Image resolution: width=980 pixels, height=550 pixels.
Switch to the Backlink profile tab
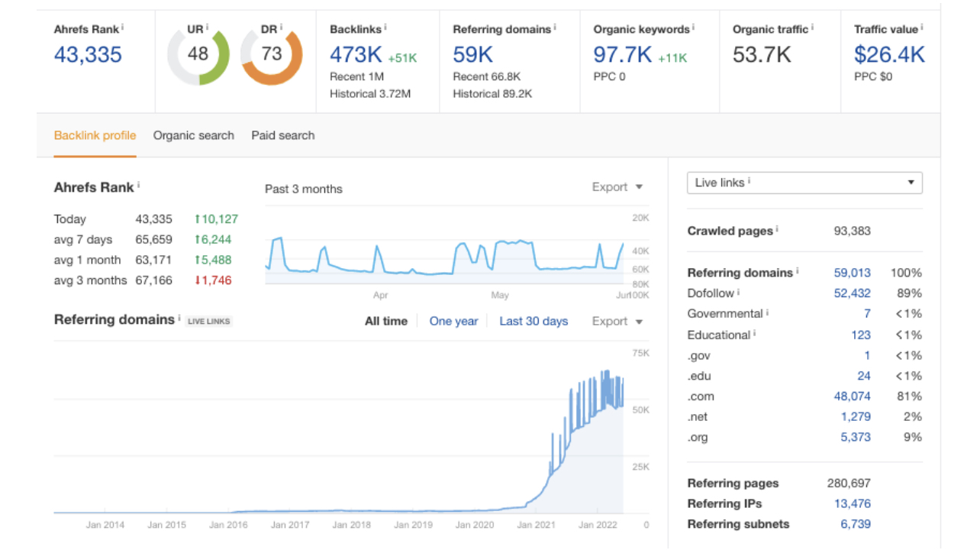tap(95, 135)
